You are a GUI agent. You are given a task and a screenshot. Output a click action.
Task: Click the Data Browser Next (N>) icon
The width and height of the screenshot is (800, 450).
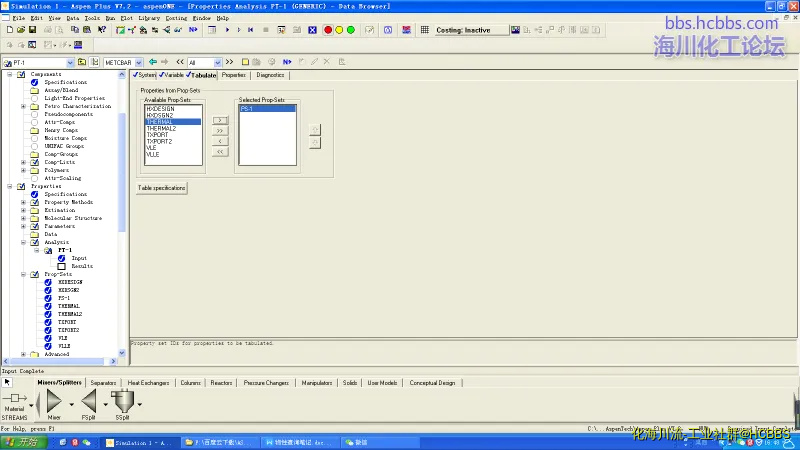click(287, 62)
